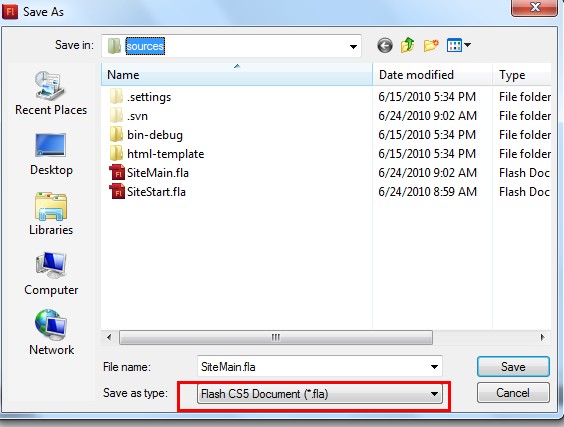The width and height of the screenshot is (564, 427).
Task: Click the 'SiteStart.fla' name in list
Action: (156, 192)
